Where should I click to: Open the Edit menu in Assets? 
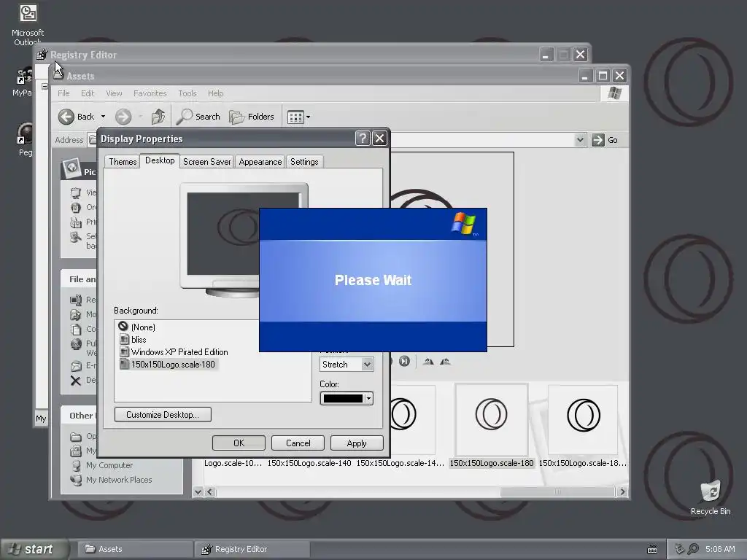88,93
